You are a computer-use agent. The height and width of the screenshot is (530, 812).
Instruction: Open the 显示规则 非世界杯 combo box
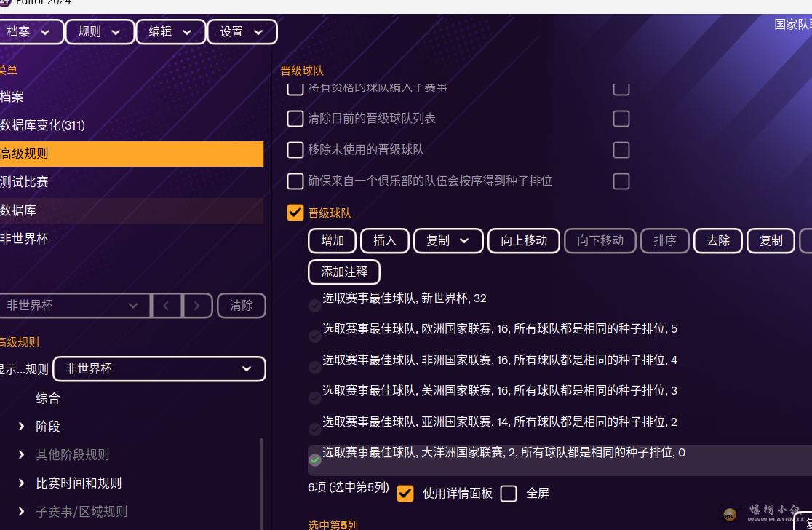(159, 369)
